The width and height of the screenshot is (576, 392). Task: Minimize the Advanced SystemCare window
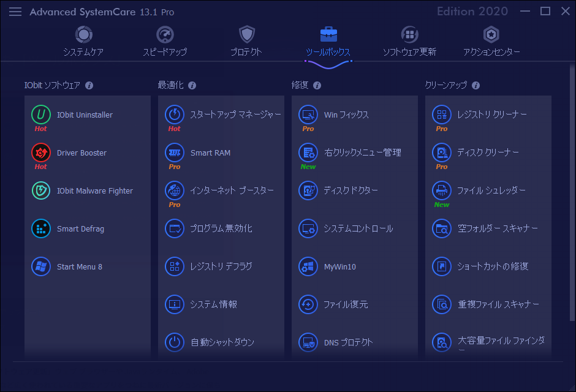tap(525, 12)
